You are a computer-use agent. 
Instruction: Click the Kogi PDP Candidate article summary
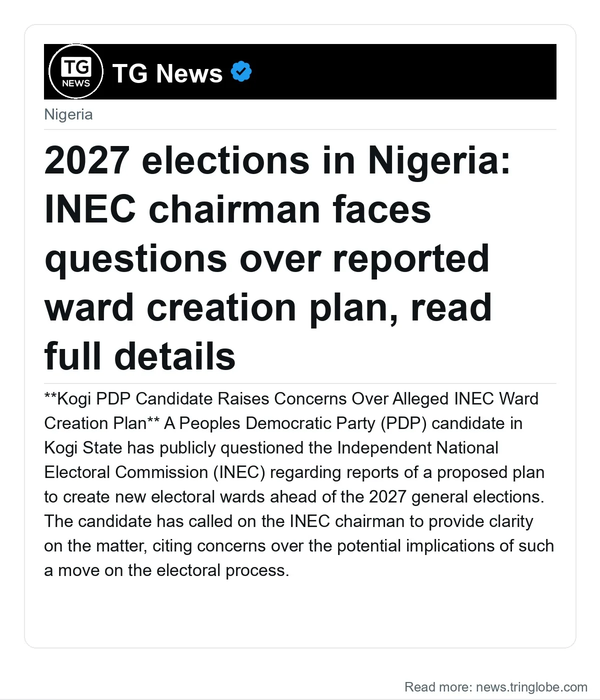pyautogui.click(x=299, y=484)
